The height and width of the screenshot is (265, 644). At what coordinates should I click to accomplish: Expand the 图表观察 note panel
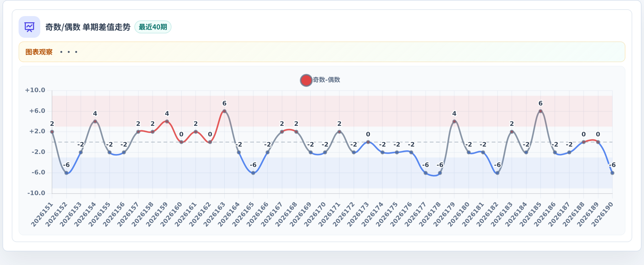tap(322, 52)
